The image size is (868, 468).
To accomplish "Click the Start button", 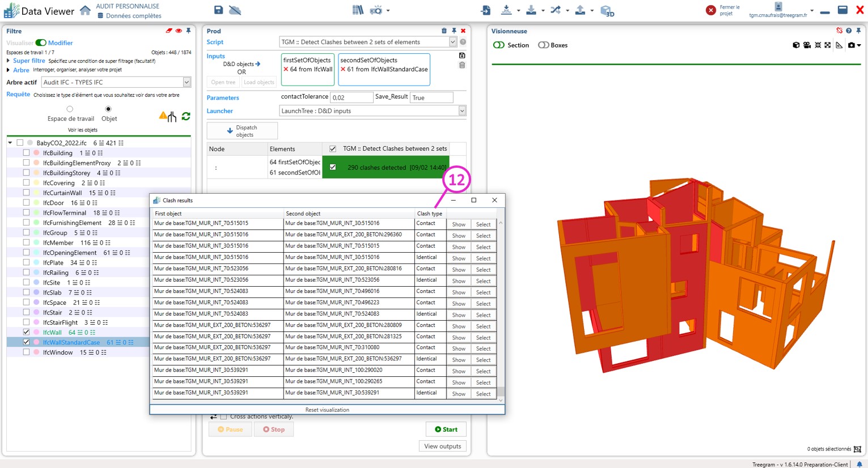I will pyautogui.click(x=446, y=429).
